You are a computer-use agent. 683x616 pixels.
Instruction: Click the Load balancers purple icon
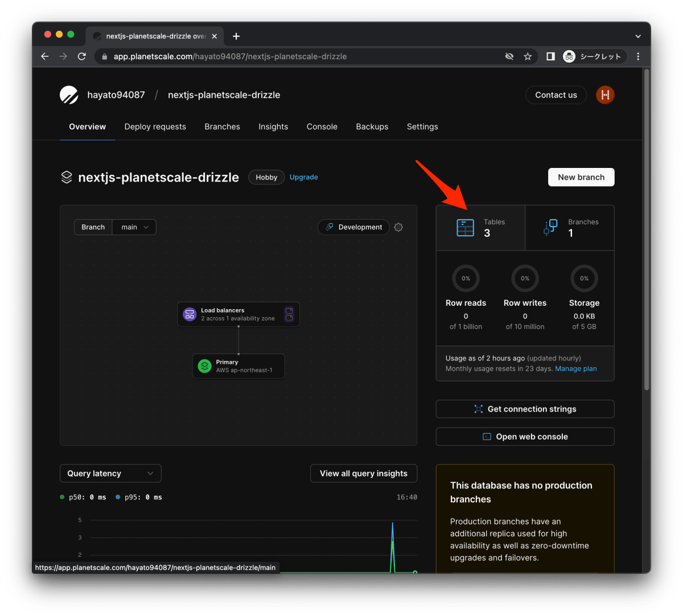pos(190,314)
